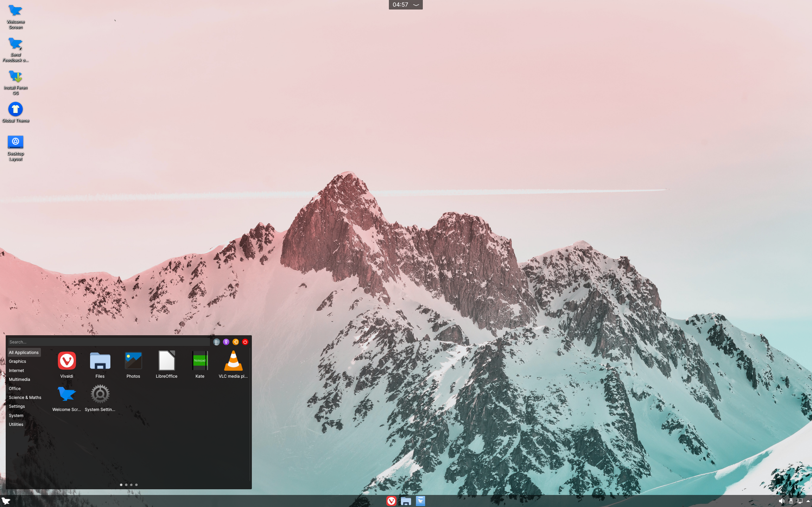Select Science & Maths category
Image resolution: width=812 pixels, height=507 pixels.
24,397
